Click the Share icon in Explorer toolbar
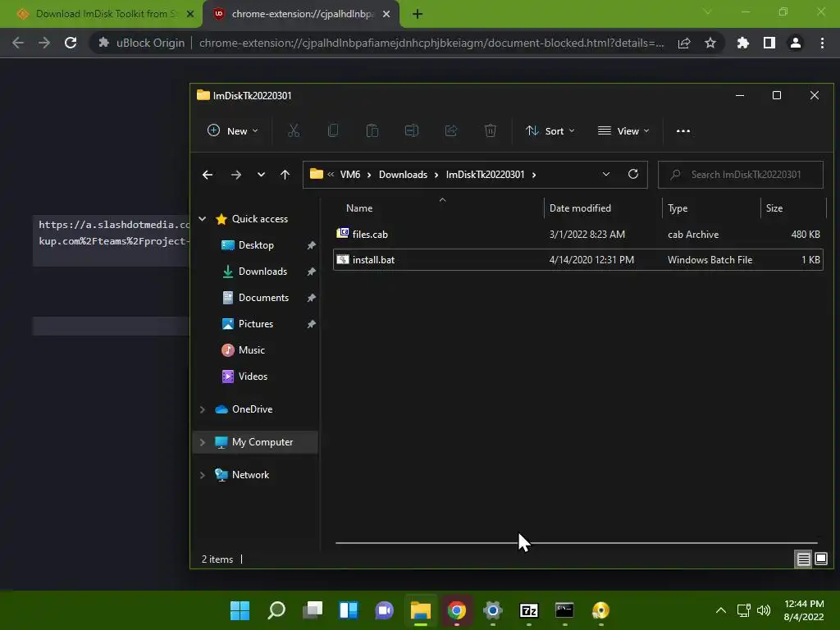 pyautogui.click(x=451, y=130)
